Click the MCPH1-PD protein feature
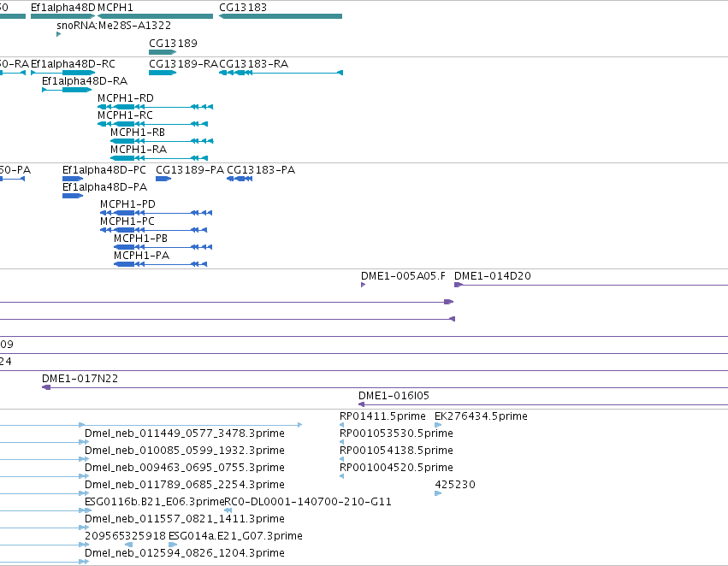The height and width of the screenshot is (566, 728). [156, 214]
